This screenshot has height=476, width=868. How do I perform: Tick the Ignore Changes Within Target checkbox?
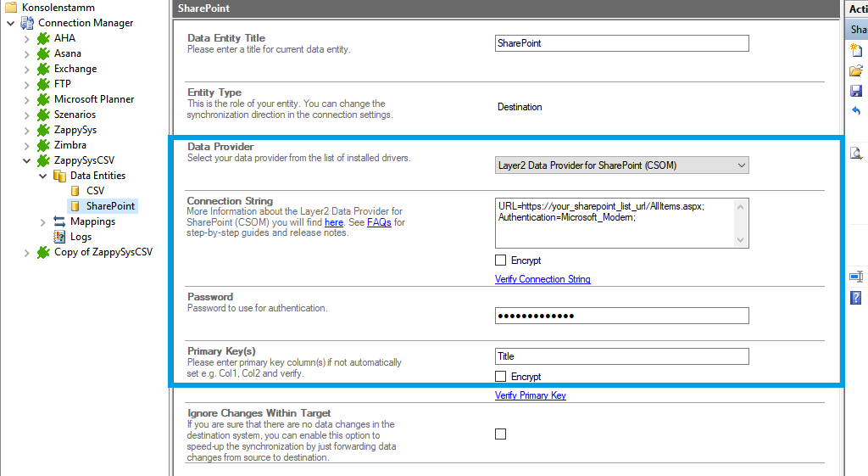500,434
